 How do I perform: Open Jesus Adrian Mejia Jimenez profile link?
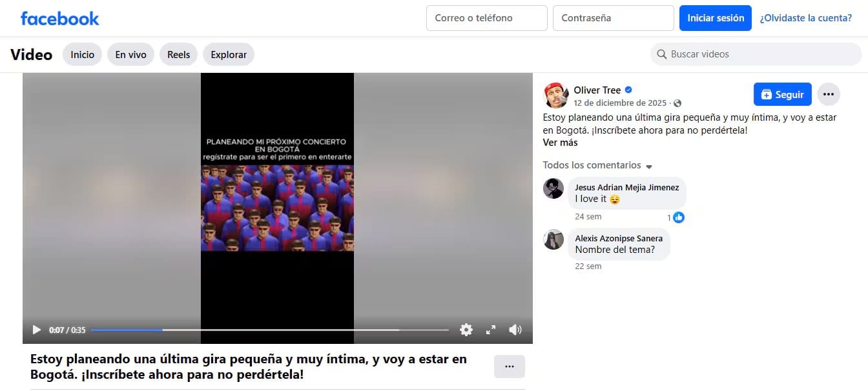tap(626, 187)
